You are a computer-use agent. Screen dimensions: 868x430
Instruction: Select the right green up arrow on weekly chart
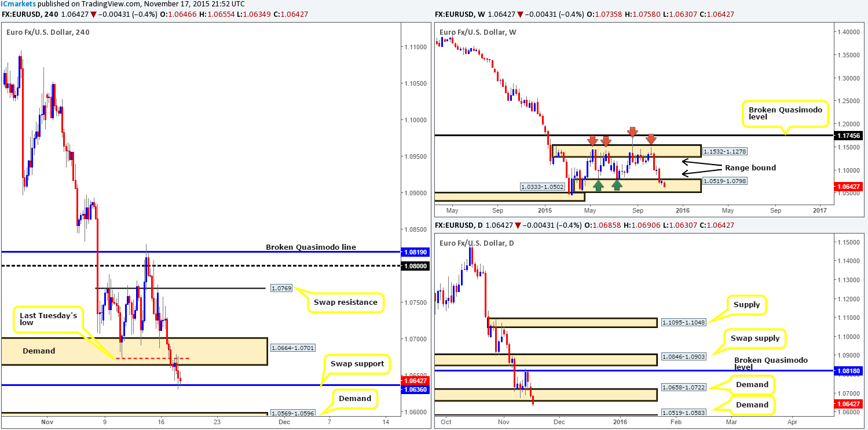[617, 185]
